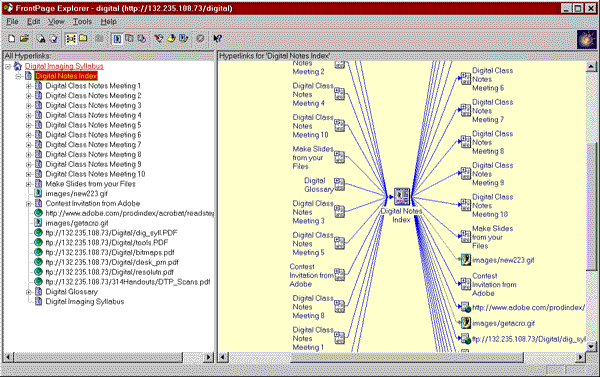This screenshot has height=377, width=600.
Task: Click Digital Glossary page icon in diagram
Action: (x=339, y=184)
